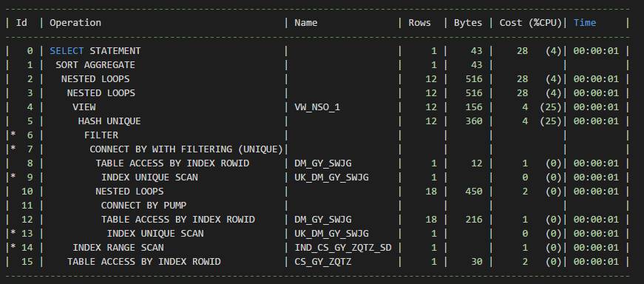Image resolution: width=644 pixels, height=284 pixels.
Task: Click the HASH UNIQUE operation
Action: [109, 121]
